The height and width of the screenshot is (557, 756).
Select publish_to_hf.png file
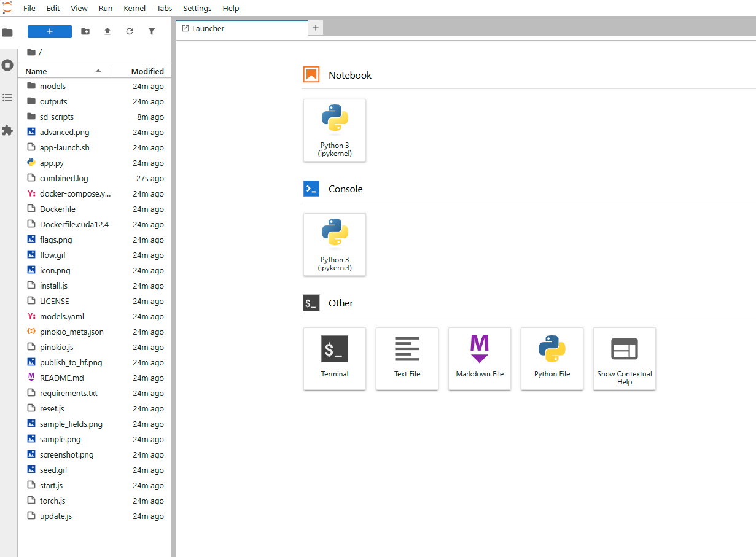95,362
